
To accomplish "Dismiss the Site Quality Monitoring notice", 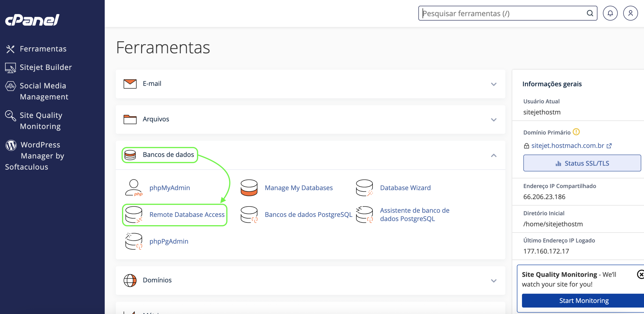I will click(640, 274).
